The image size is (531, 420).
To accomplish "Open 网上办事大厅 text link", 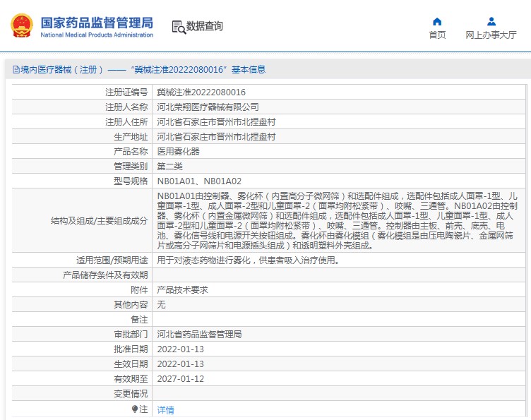I will (x=491, y=35).
